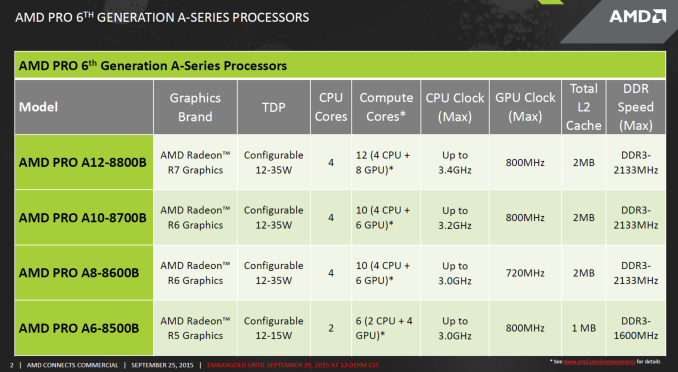This screenshot has height=372, width=678.
Task: Click the DDR3-1600MHz cell
Action: pos(636,328)
